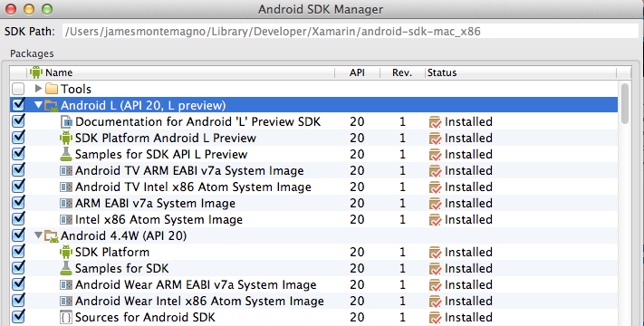Click the packages list vertical scrollbar thumb
This screenshot has height=326, width=644.
[625, 103]
